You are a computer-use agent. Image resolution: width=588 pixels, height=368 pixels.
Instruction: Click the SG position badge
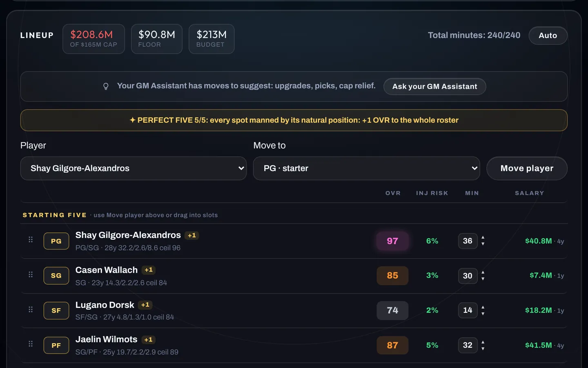click(x=56, y=276)
